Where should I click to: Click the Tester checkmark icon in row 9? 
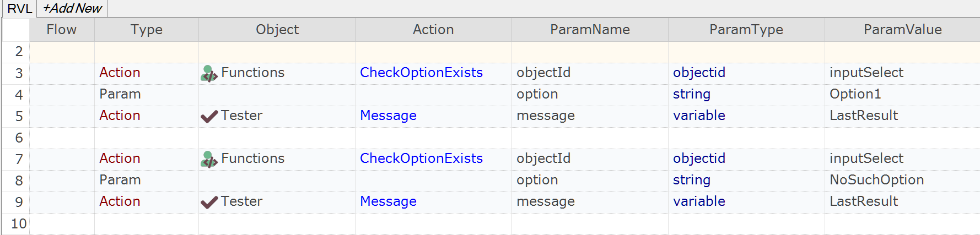coord(209,202)
